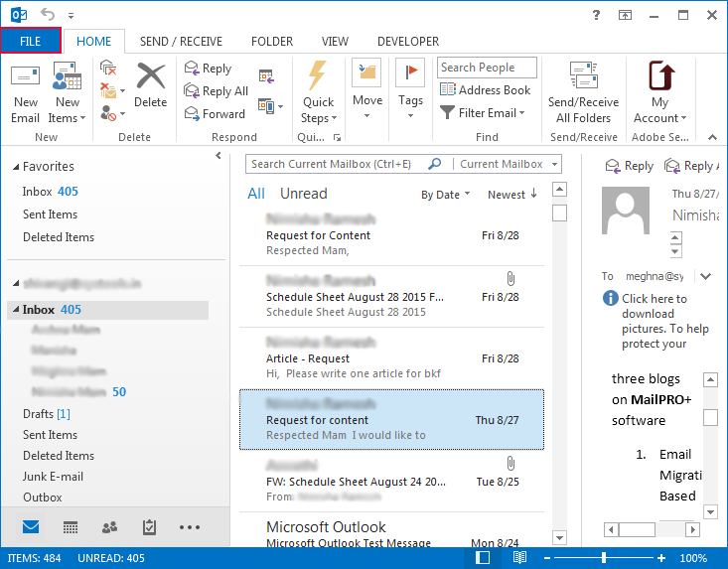Collapse the folder pane
This screenshot has width=728, height=569.
click(x=218, y=156)
